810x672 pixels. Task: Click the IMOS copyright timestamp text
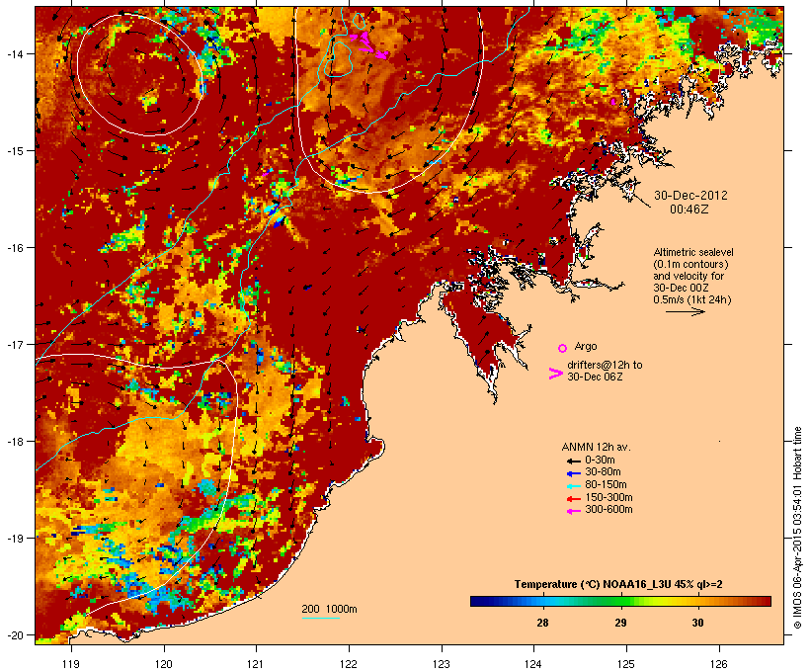pyautogui.click(x=797, y=528)
